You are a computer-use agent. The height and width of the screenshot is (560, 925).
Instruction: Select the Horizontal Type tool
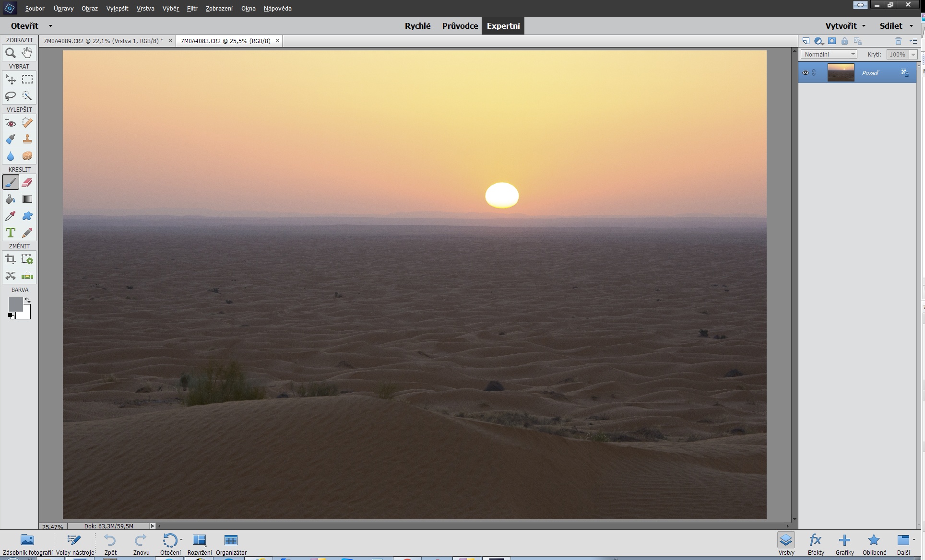pos(11,233)
